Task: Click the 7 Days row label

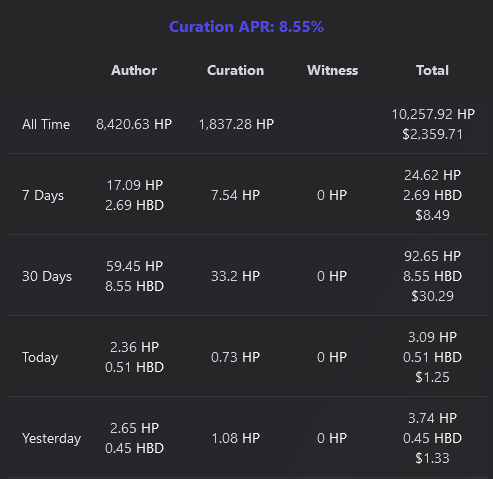Action: tap(43, 195)
